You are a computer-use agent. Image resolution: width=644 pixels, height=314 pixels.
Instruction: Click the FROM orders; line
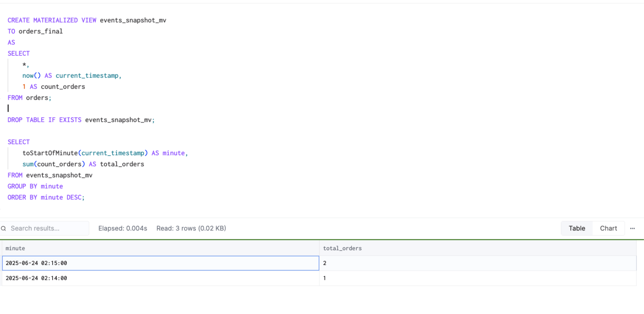pos(29,98)
